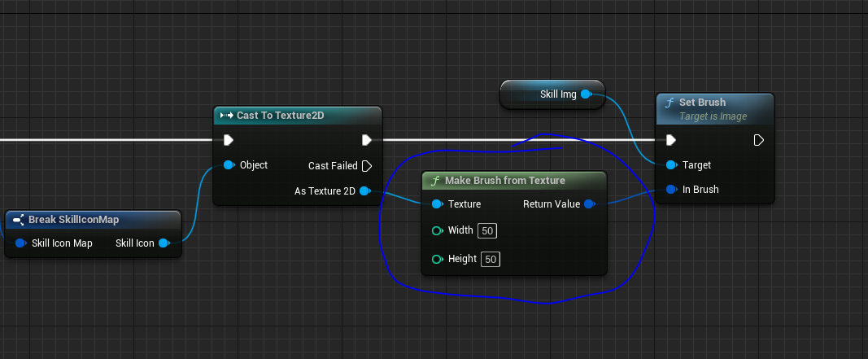This screenshot has height=359, width=868.
Task: Click the In Brush input pin
Action: 671,190
